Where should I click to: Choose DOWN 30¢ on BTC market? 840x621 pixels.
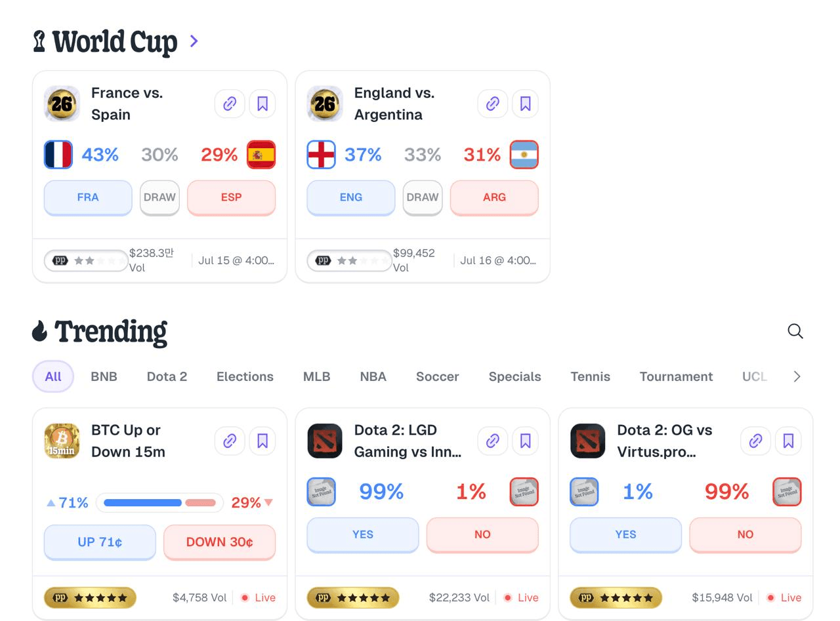(220, 542)
